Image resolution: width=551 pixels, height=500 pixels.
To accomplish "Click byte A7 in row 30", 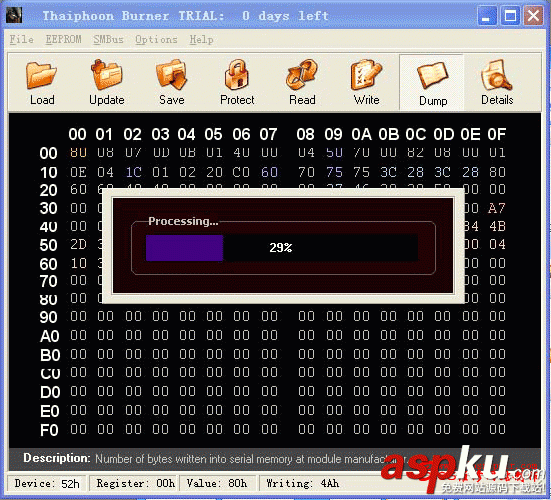I will [x=497, y=208].
